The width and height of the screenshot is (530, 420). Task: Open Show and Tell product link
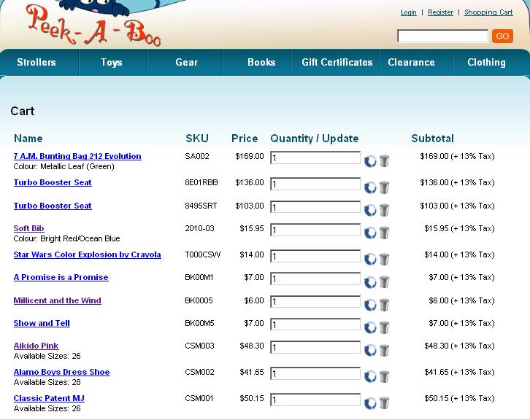(42, 323)
